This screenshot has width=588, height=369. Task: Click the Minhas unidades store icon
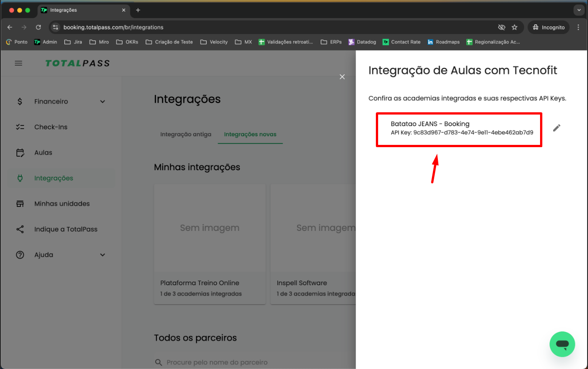(x=20, y=204)
